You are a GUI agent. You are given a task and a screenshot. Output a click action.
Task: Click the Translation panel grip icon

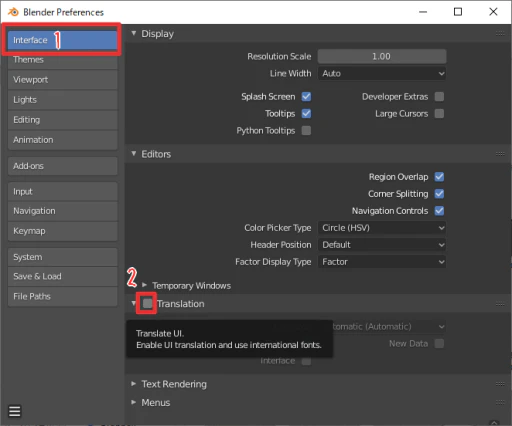[500, 304]
